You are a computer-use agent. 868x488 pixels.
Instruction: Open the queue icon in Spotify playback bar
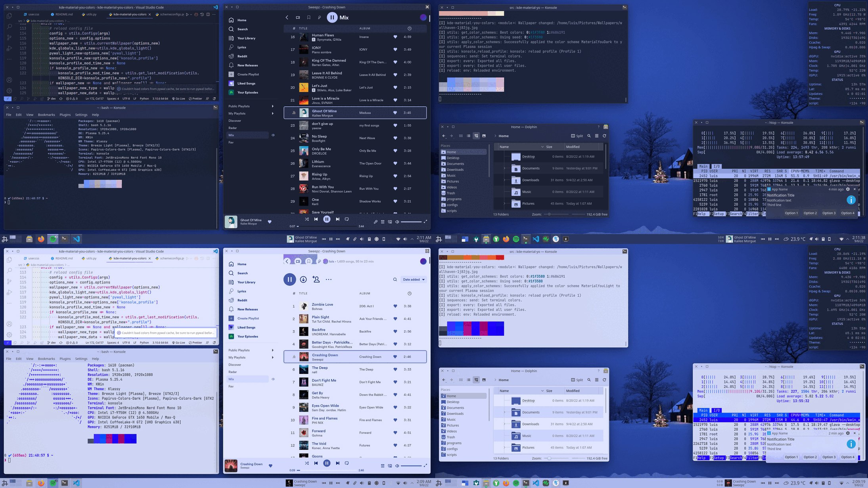click(x=383, y=222)
